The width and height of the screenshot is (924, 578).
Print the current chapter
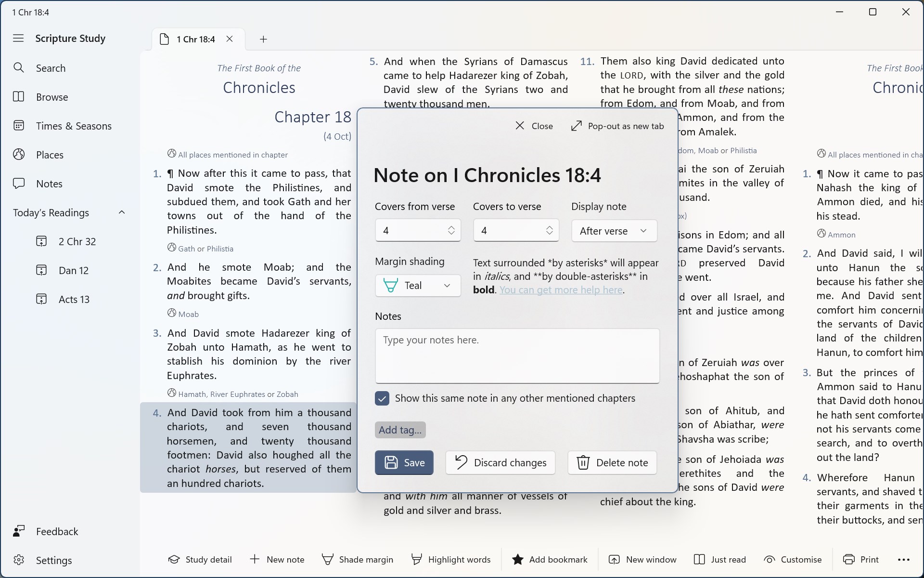(861, 559)
